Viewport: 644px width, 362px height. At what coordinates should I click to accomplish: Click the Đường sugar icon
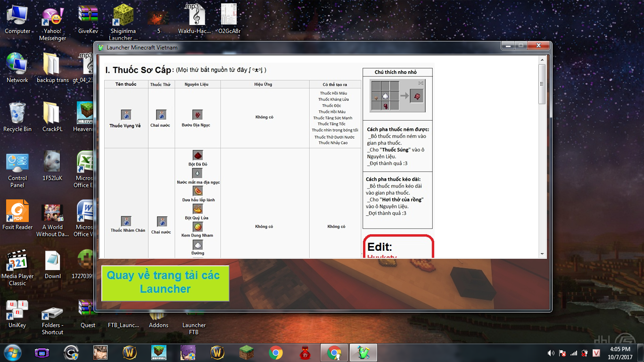tap(198, 245)
